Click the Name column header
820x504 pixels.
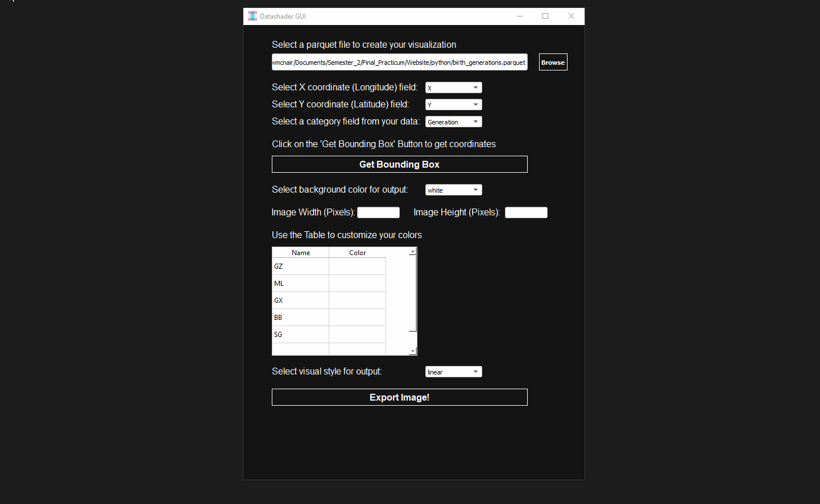click(x=300, y=252)
